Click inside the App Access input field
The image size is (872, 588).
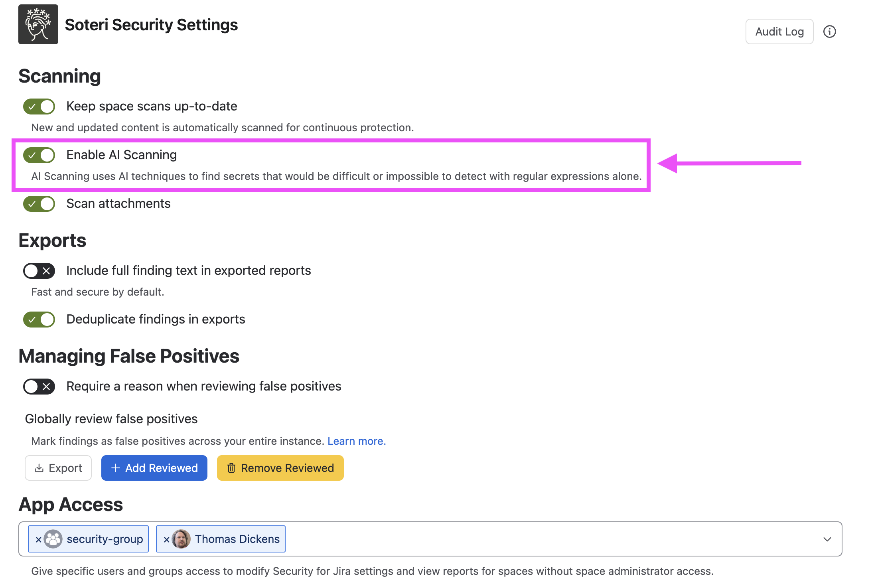tap(430, 539)
